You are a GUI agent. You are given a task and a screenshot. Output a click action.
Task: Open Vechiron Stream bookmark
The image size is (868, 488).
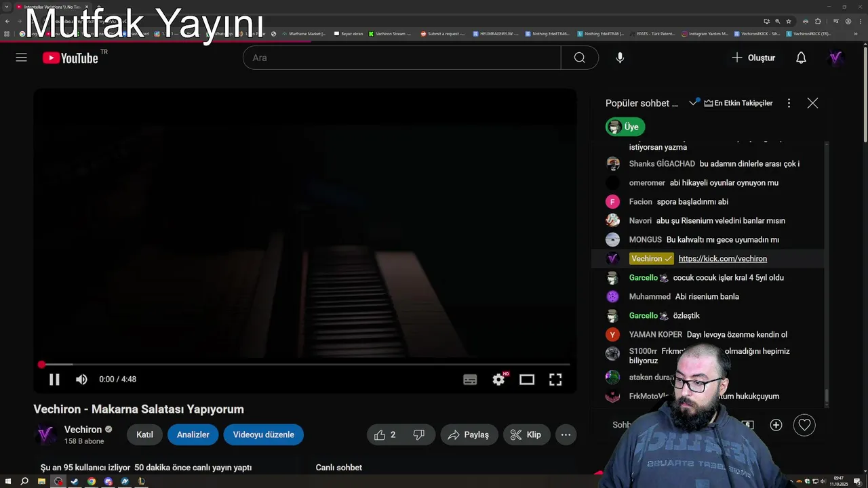coord(391,34)
